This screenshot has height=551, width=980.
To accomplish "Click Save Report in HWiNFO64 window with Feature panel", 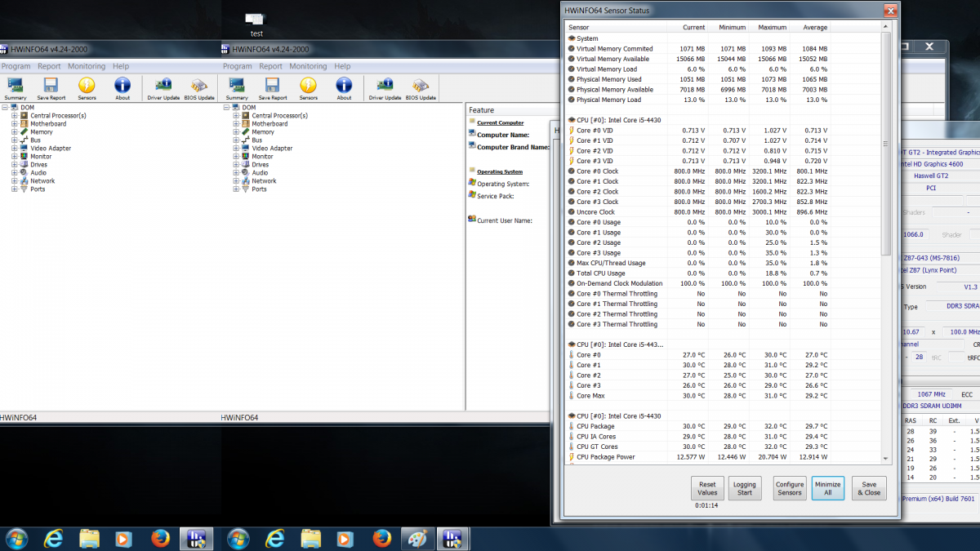I will point(272,88).
